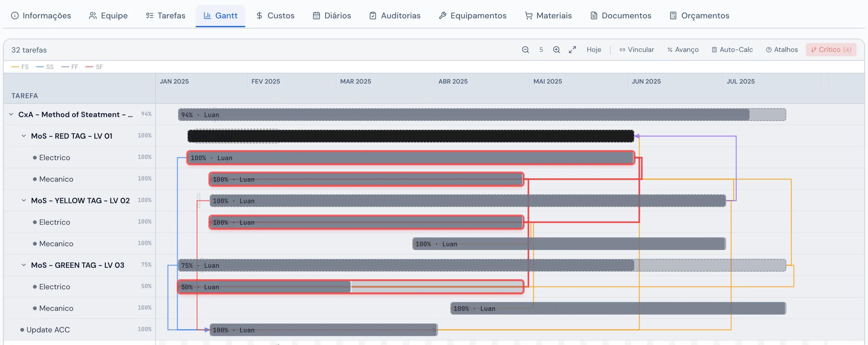Toggle the Crítico (4) critical path
868x345 pixels.
[831, 50]
